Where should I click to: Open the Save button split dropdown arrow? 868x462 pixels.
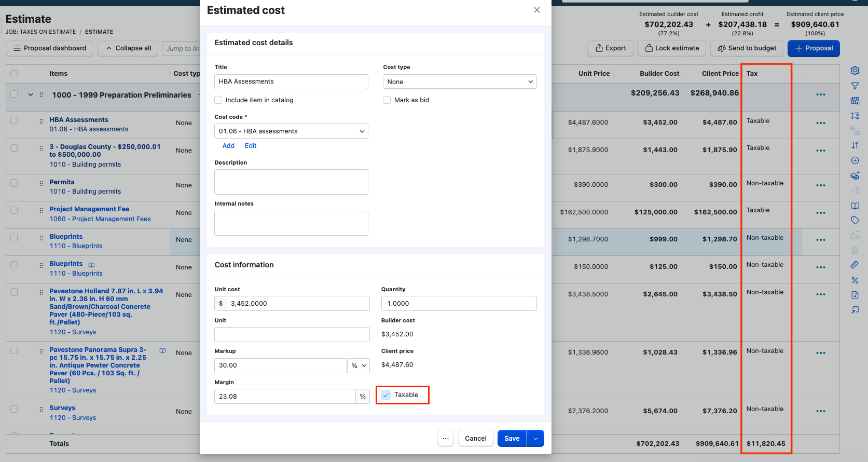pyautogui.click(x=535, y=439)
